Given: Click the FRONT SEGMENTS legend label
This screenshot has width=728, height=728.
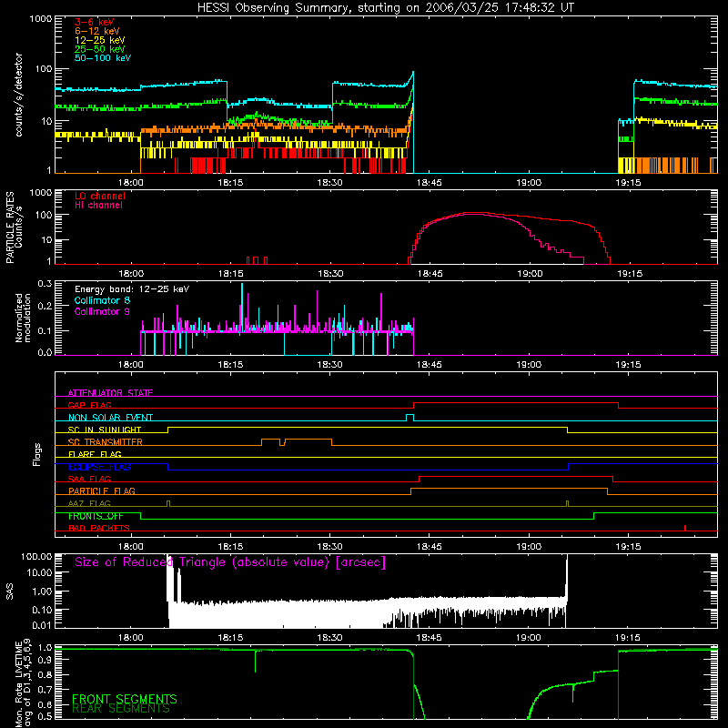Looking at the screenshot, I should point(125,699).
